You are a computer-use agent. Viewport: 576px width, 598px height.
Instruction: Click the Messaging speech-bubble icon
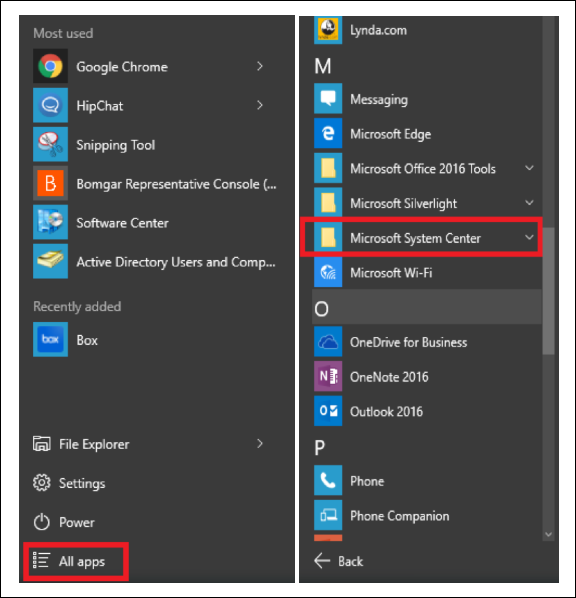(x=328, y=99)
